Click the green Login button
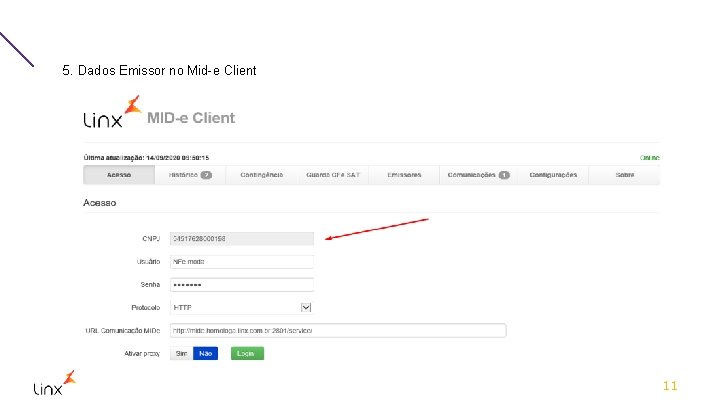720x405 pixels. [x=247, y=354]
